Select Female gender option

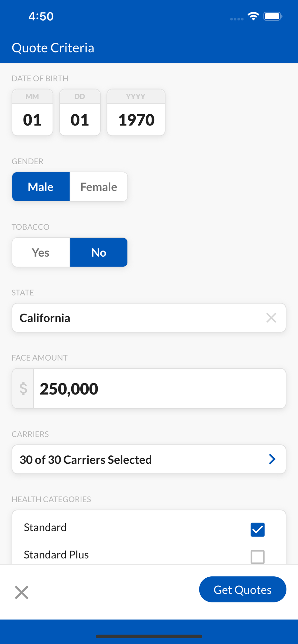(99, 187)
